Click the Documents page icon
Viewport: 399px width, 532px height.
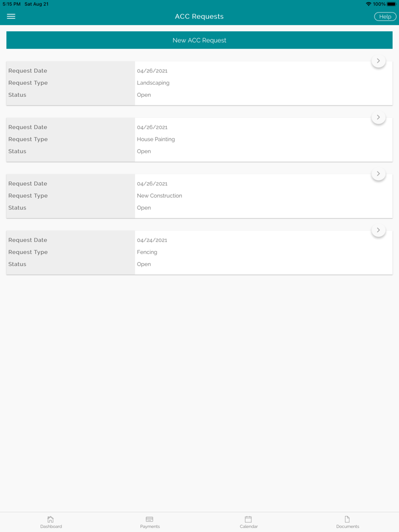[347, 519]
